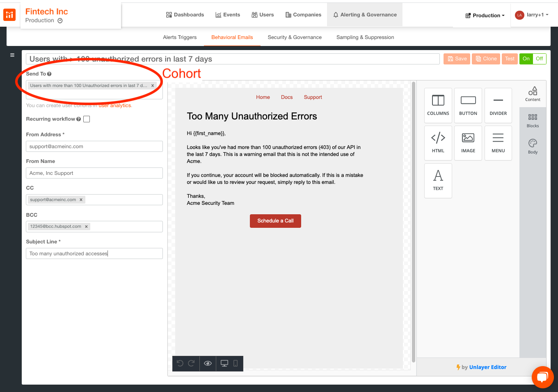Click the check icon beside Production
Viewport: 558px width, 392px height.
[60, 21]
